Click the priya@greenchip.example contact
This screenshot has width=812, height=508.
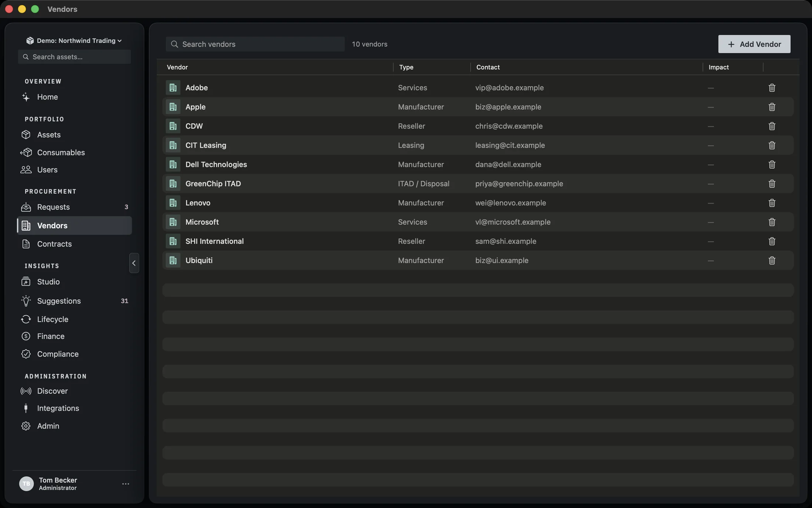click(519, 184)
